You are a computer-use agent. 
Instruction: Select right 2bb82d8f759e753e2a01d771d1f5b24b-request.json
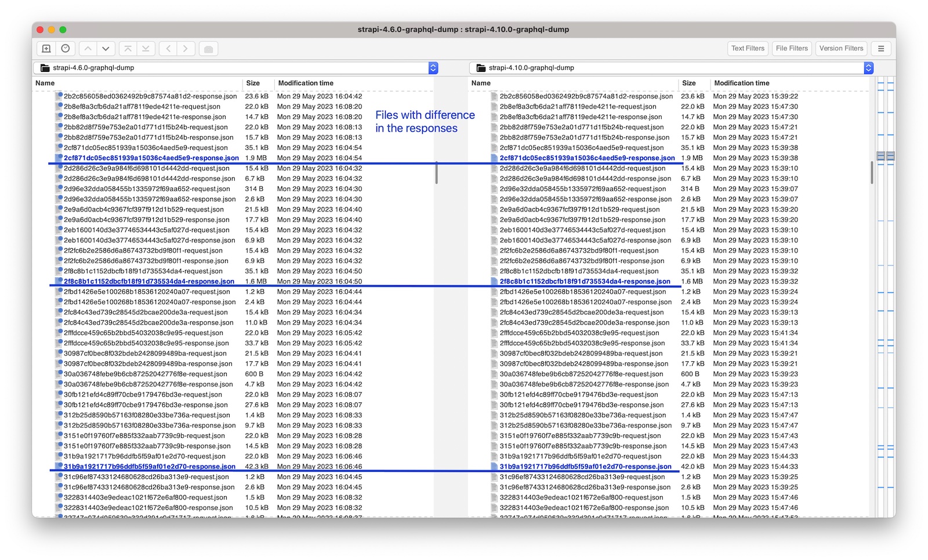tap(582, 127)
